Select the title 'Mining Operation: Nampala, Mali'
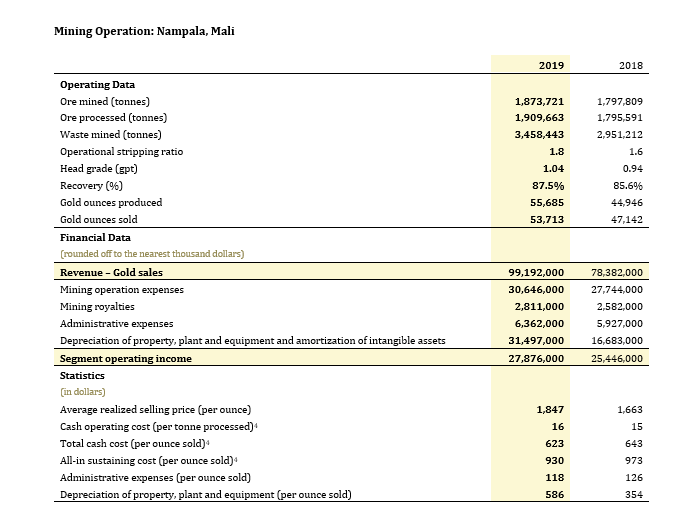The image size is (686, 528). pos(144,31)
